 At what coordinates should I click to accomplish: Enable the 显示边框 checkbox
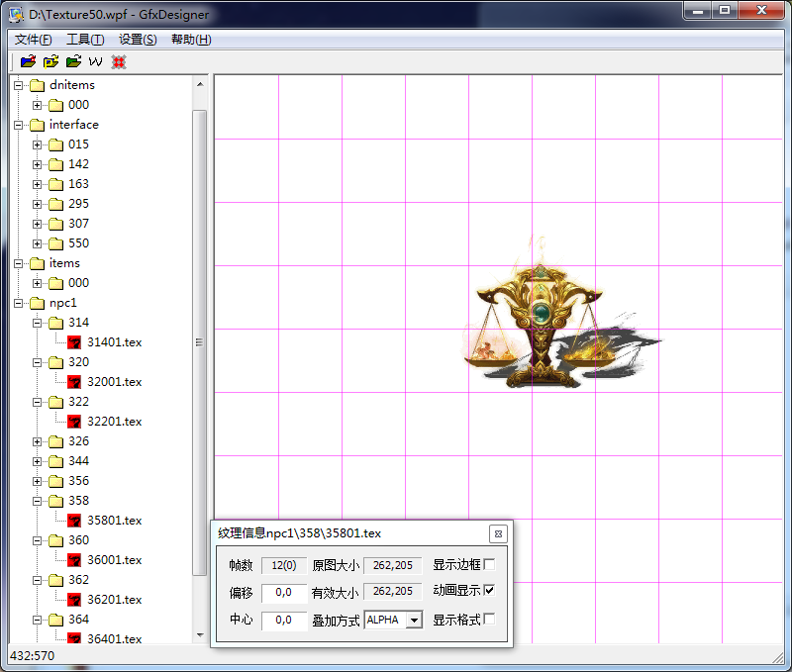489,564
